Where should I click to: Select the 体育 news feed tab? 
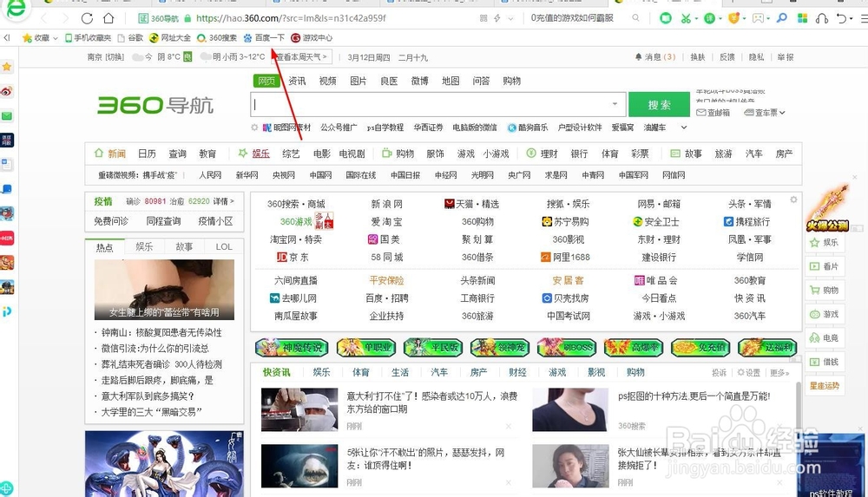(361, 372)
